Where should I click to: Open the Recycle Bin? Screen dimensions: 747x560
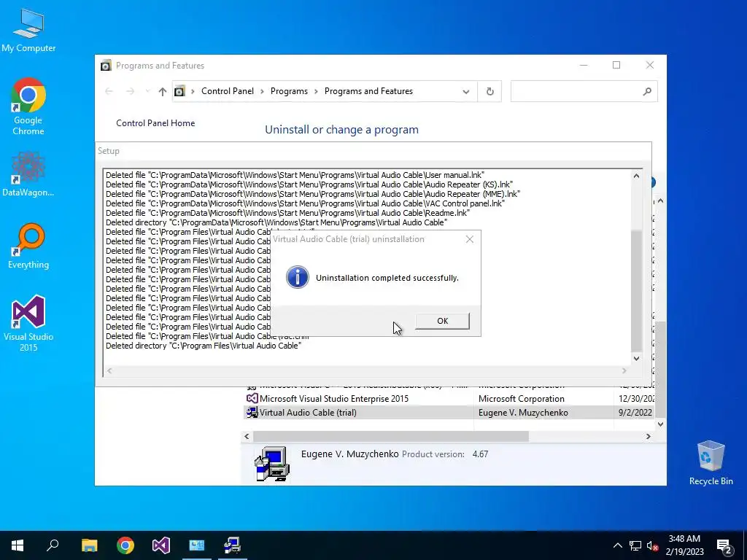(x=711, y=463)
